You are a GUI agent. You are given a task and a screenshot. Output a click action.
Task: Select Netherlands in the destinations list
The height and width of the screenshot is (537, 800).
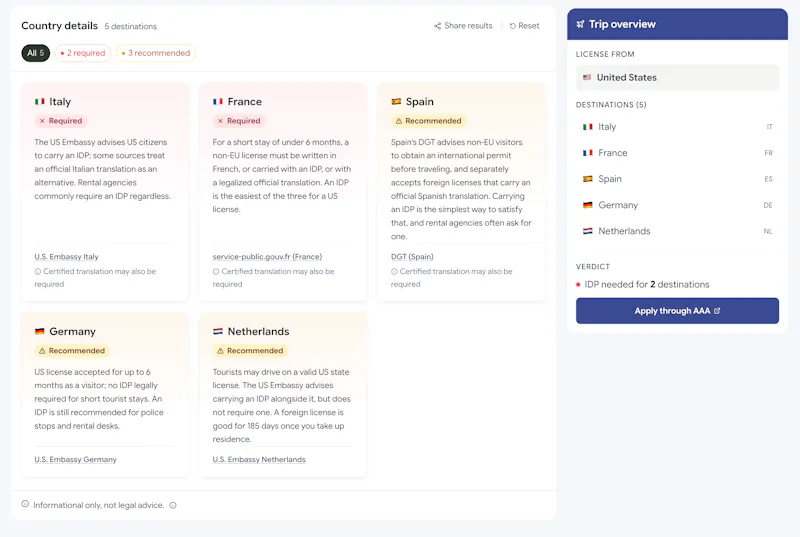click(678, 231)
